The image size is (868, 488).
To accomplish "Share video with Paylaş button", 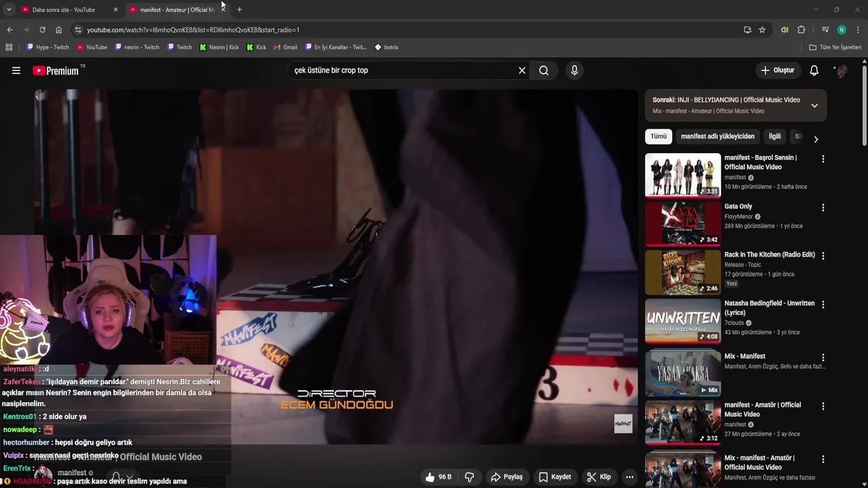I will point(507,477).
